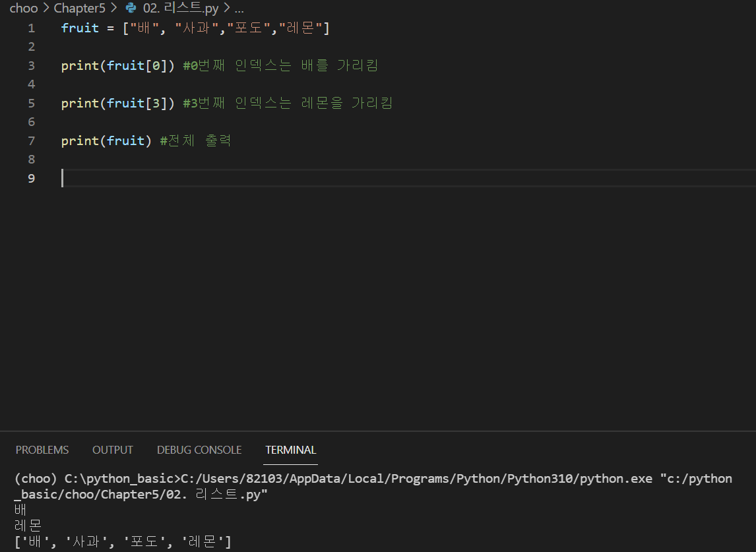Switch to the OUTPUT panel tab
The height and width of the screenshot is (552, 756).
112,450
